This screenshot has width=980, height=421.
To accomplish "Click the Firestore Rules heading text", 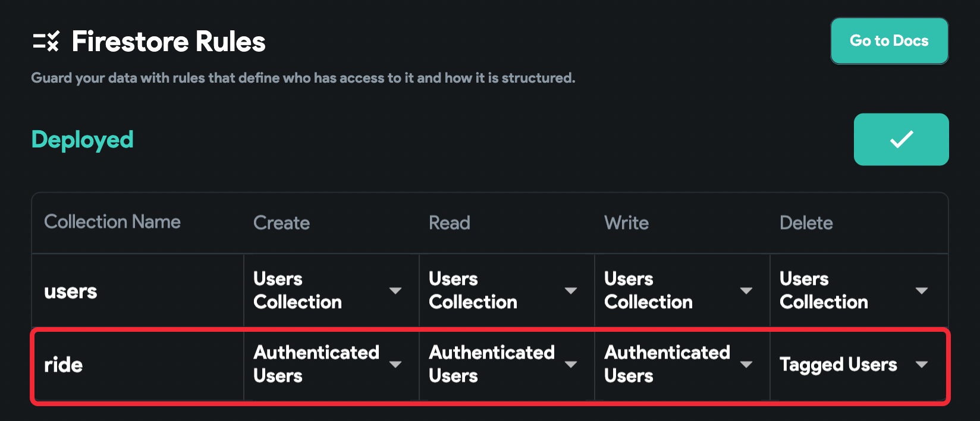I will [168, 42].
